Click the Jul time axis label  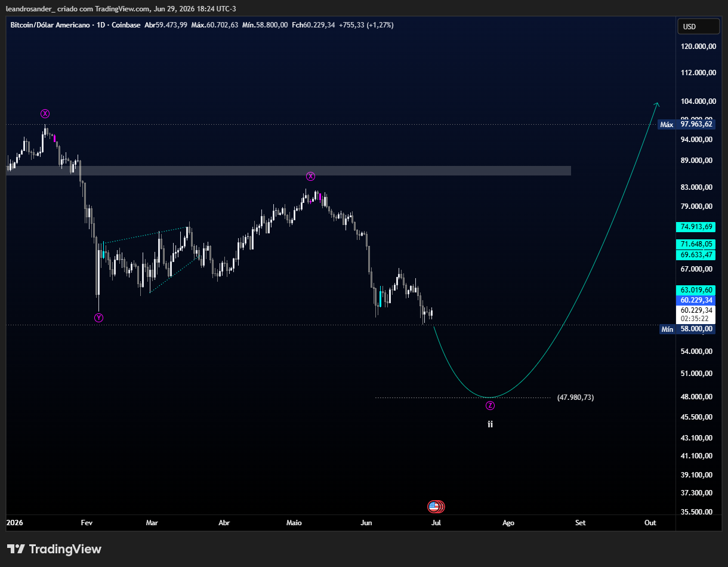point(436,523)
